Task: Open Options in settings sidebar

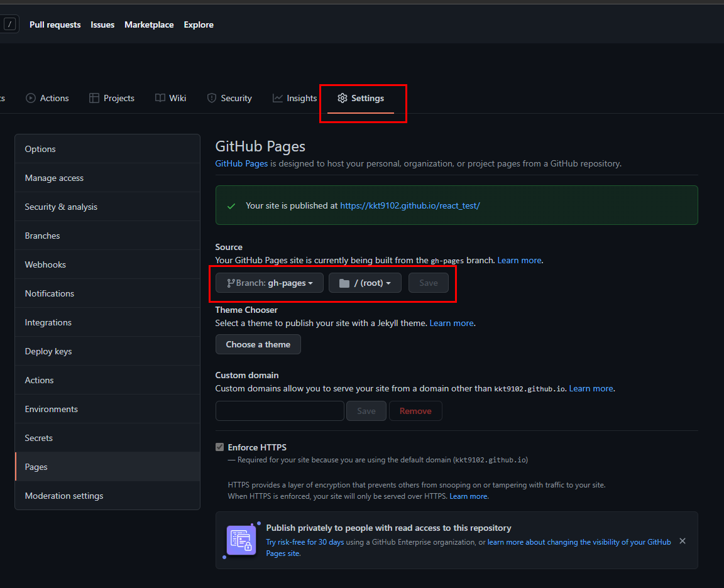Action: (x=107, y=149)
